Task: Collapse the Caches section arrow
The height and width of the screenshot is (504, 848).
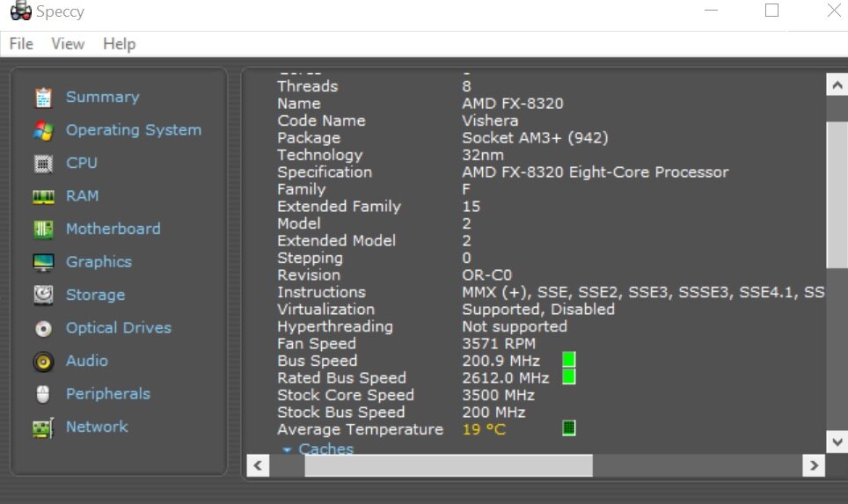Action: tap(287, 449)
